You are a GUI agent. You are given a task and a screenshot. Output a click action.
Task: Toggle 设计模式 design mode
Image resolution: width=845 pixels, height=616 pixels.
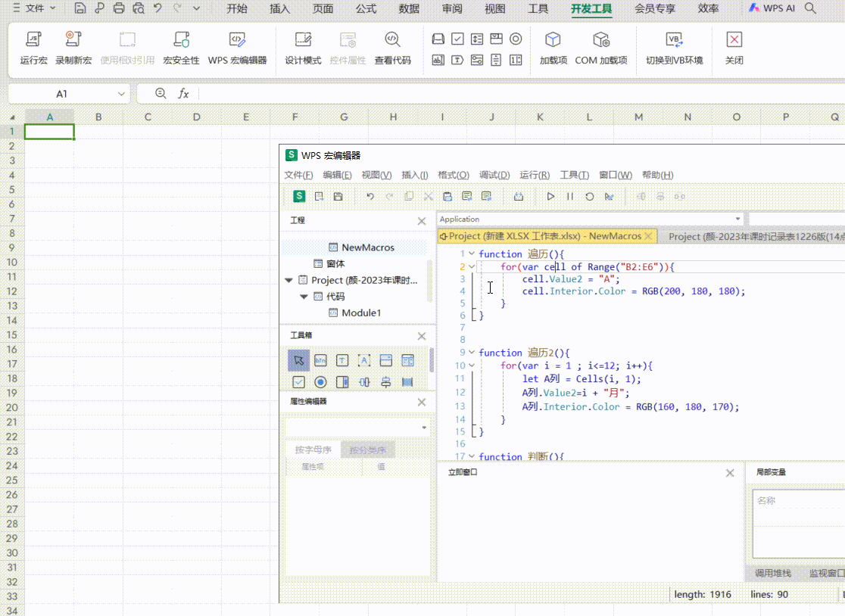303,48
